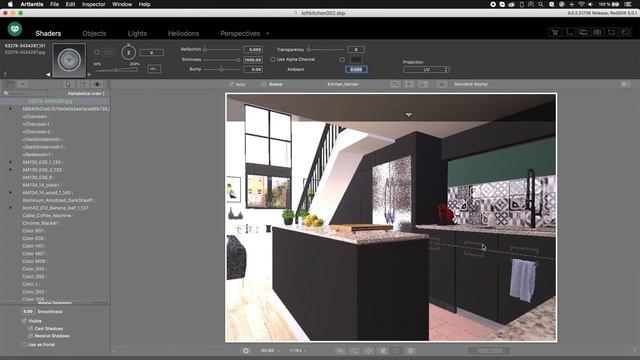640x360 pixels.
Task: Expand the AM130_035_1_134 material
Action: (11, 162)
